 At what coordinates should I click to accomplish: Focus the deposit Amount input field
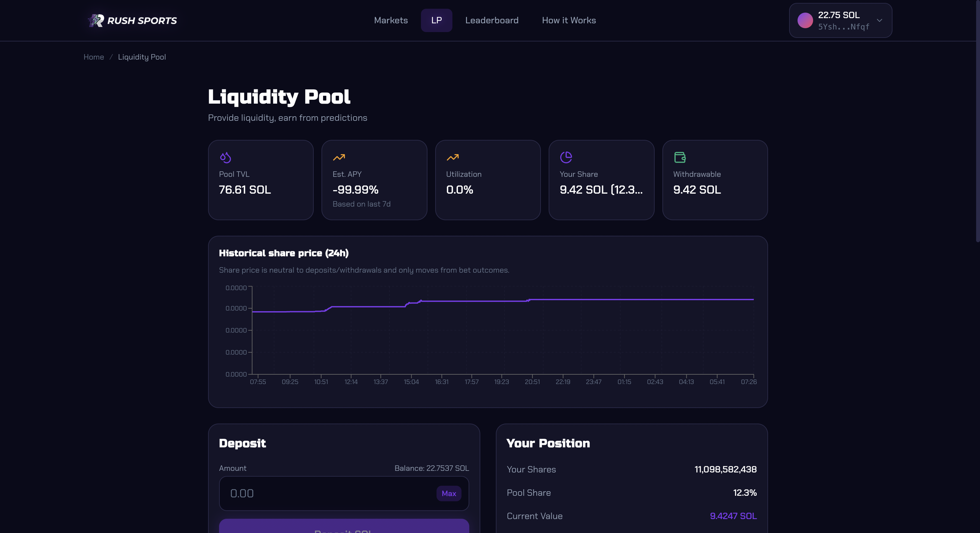pyautogui.click(x=327, y=493)
